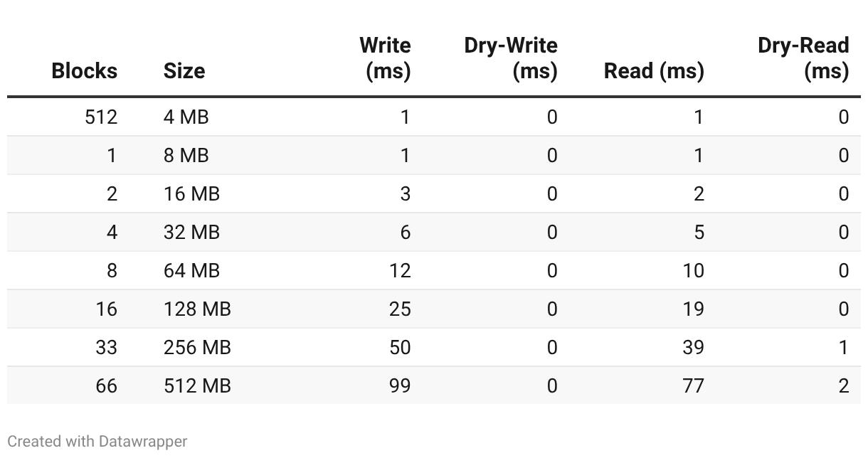The height and width of the screenshot is (458, 868).
Task: Select the 8 MB size cell
Action: tap(186, 155)
